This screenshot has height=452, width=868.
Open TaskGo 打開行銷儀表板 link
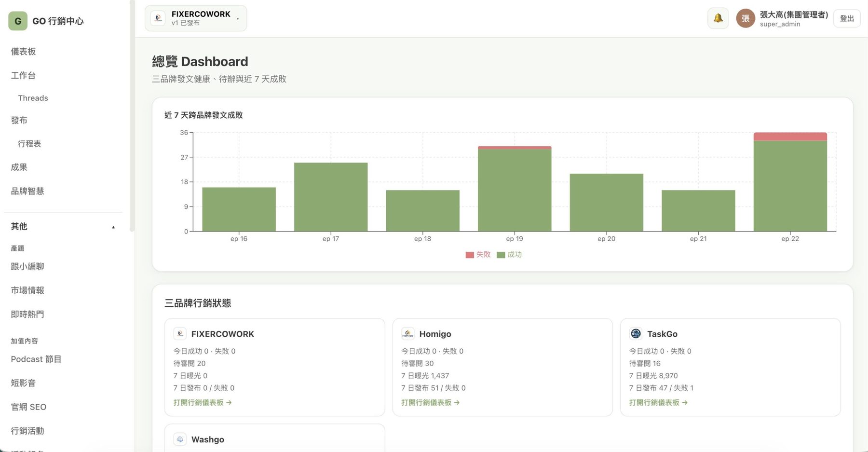click(658, 402)
